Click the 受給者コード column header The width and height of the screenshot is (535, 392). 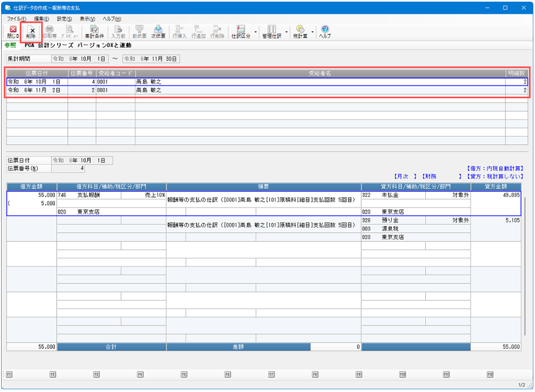pos(116,74)
